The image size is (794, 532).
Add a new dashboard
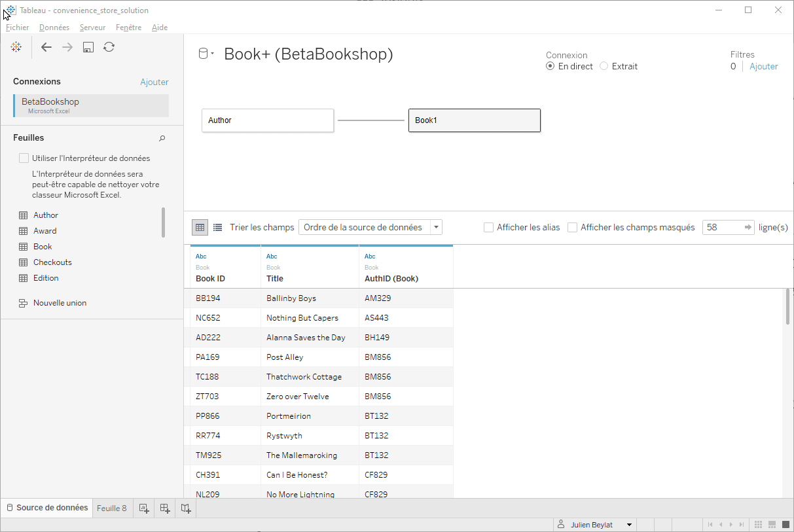(x=165, y=508)
